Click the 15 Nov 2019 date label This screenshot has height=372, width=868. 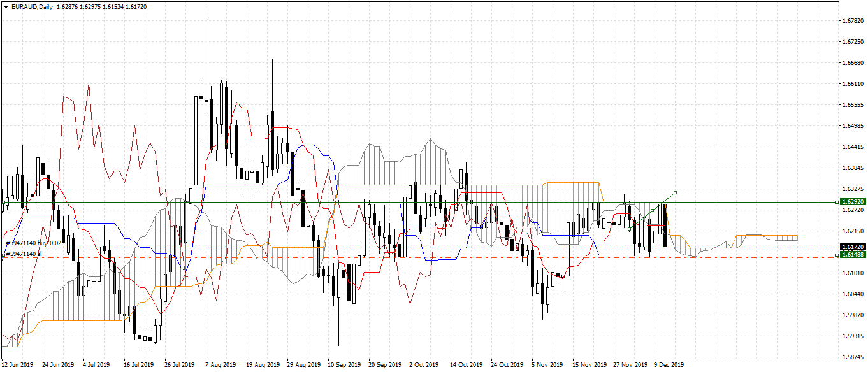tap(589, 365)
